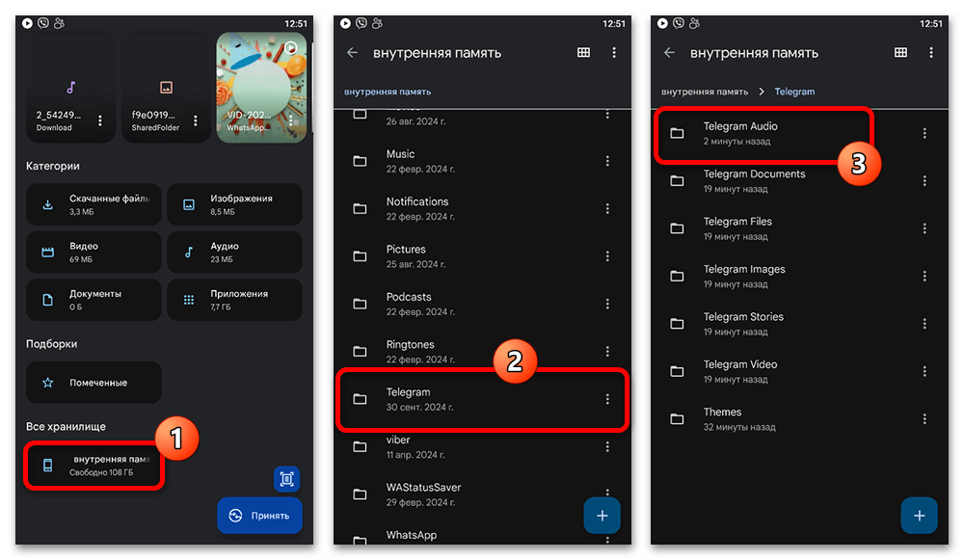Open more options for Pictures folder
The height and width of the screenshot is (560, 964).
pos(607,256)
